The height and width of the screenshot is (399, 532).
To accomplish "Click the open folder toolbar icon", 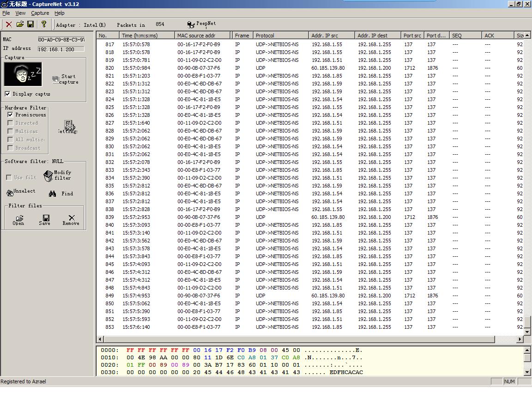I will 20,24.
